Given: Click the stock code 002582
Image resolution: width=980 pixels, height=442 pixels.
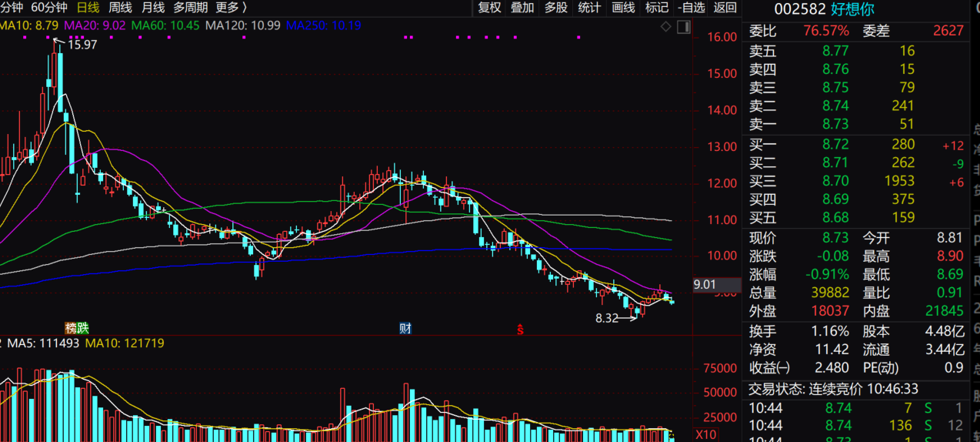Looking at the screenshot, I should tap(800, 9).
